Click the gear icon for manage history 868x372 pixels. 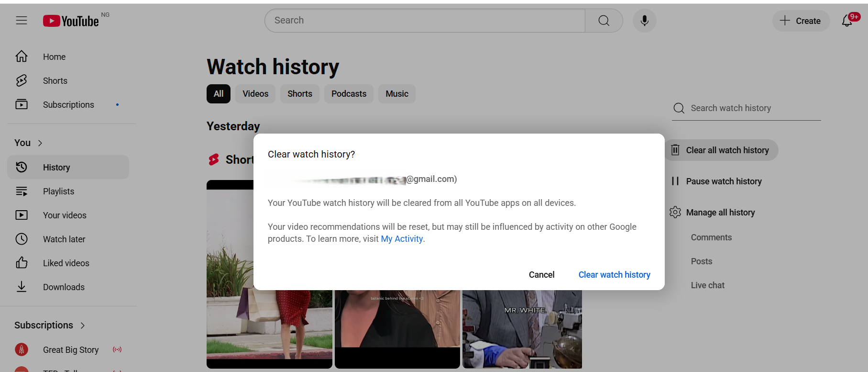coord(675,212)
